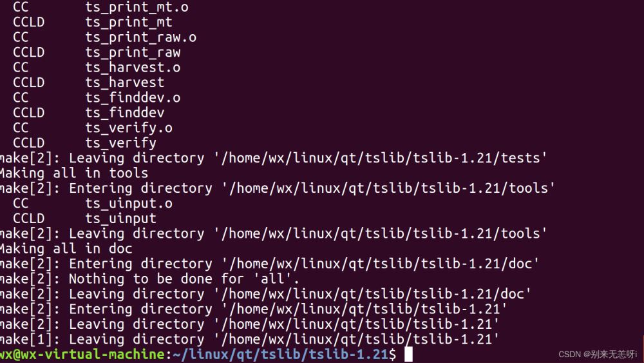
Task: Click the CCLD ts_finddev output line
Action: [88, 113]
